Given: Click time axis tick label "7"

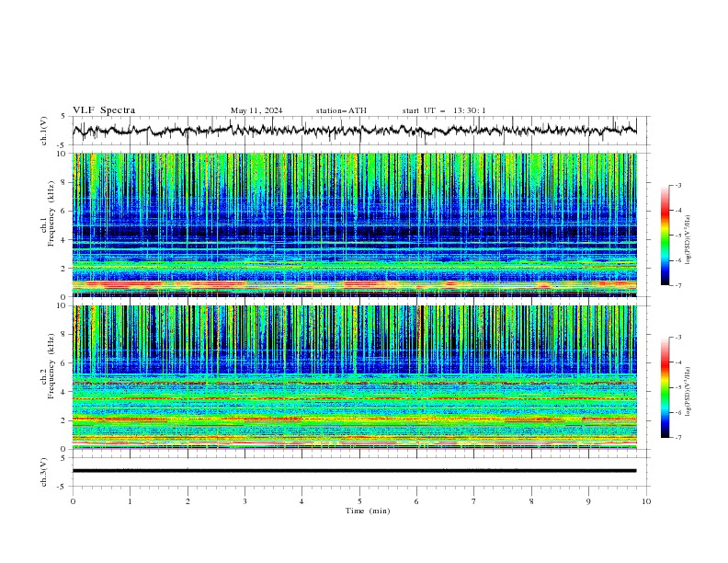Looking at the screenshot, I should (x=474, y=501).
